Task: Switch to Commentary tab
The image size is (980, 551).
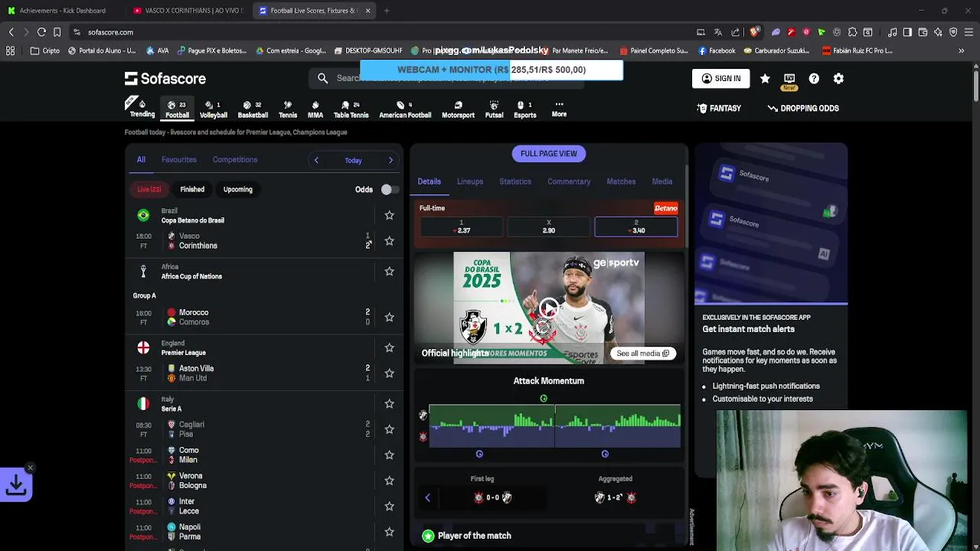Action: (569, 181)
